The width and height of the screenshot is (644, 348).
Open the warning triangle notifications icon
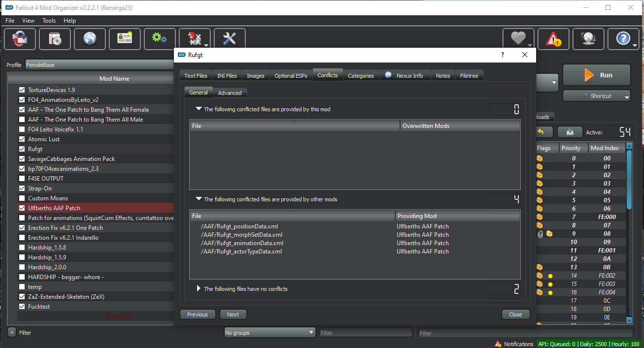(553, 39)
